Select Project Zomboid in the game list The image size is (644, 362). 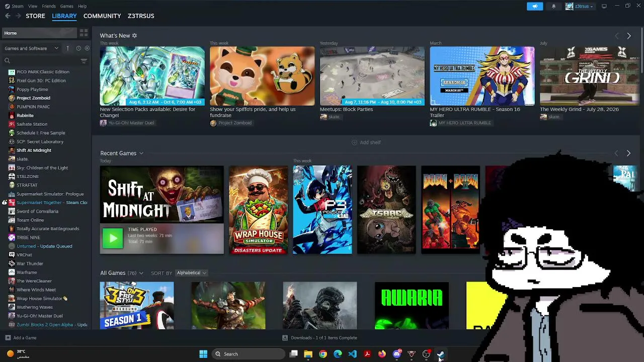pos(33,98)
